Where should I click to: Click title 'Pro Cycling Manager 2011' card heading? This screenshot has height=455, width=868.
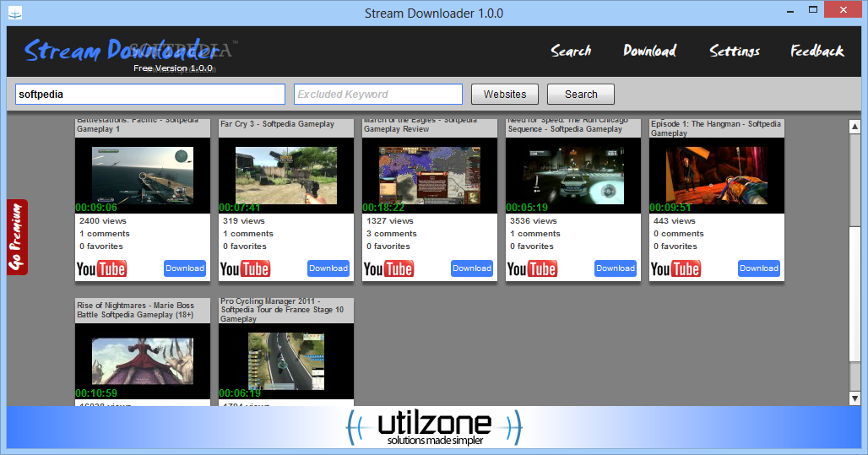(282, 310)
